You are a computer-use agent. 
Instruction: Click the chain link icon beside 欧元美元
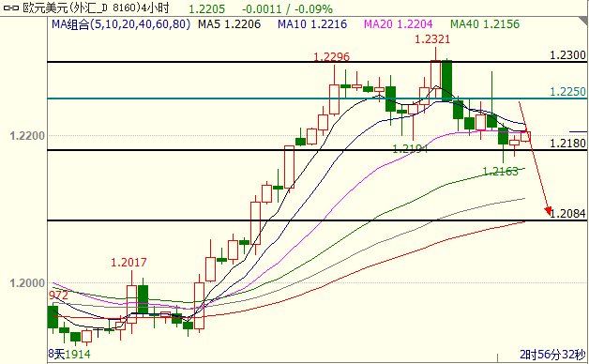[11, 8]
